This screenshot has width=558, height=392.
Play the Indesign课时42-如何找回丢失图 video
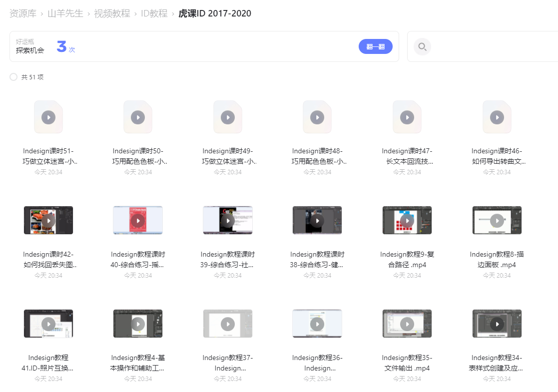pyautogui.click(x=48, y=220)
